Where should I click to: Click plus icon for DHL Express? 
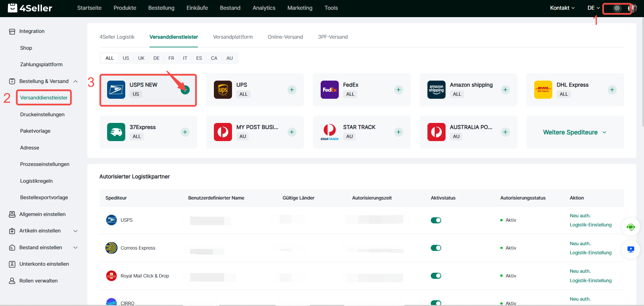point(612,90)
